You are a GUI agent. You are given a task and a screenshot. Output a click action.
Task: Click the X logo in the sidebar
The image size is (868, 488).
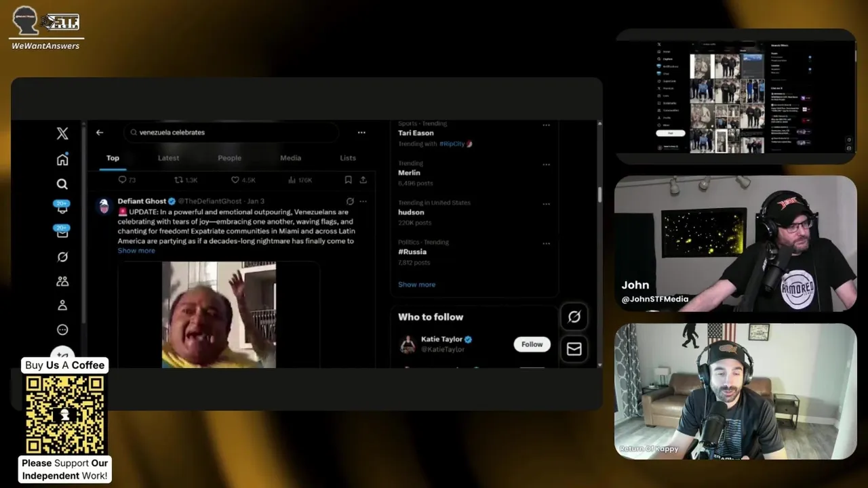click(62, 134)
